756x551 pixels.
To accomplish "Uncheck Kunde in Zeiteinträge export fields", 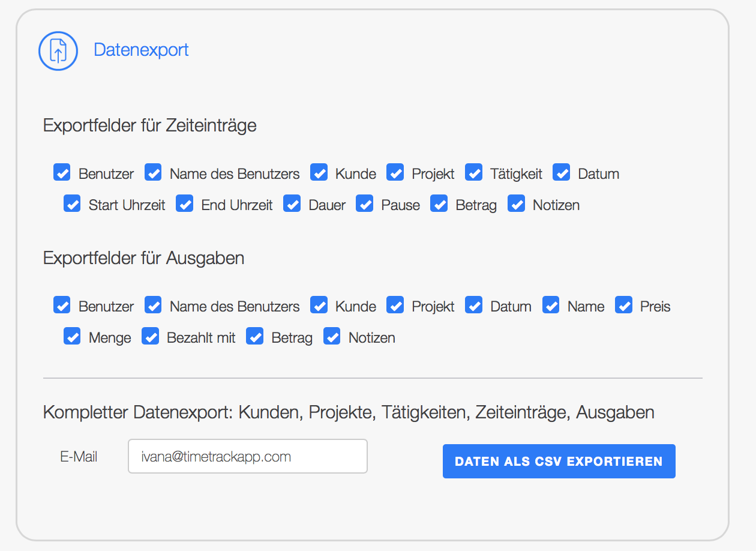I will click(x=319, y=172).
